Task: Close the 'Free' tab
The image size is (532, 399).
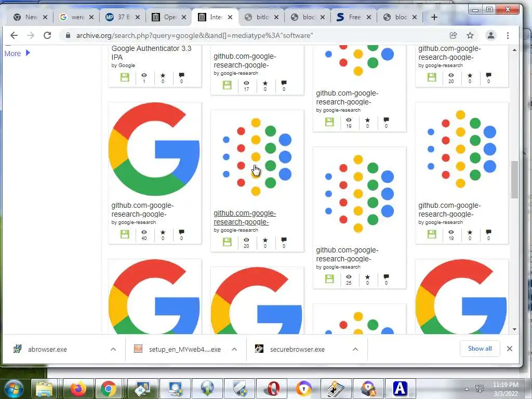Action: 369,17
